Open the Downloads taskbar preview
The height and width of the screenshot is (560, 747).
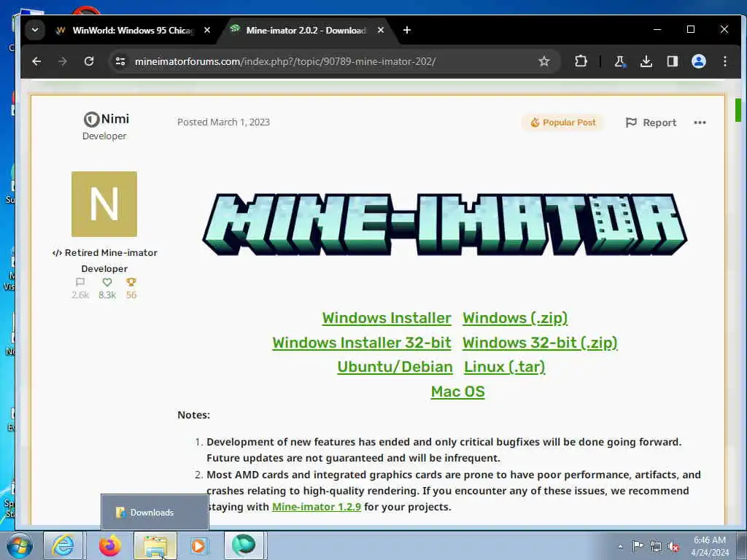[155, 513]
